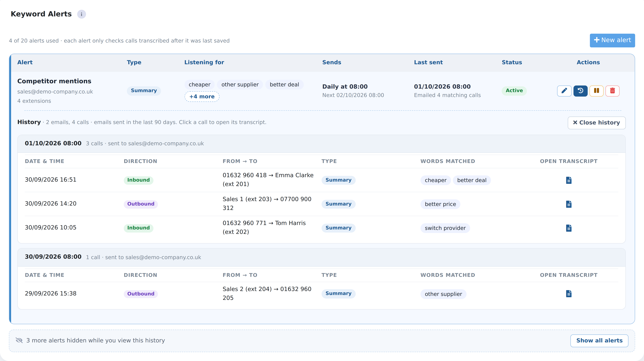
Task: Click the Status column header
Action: (x=512, y=62)
